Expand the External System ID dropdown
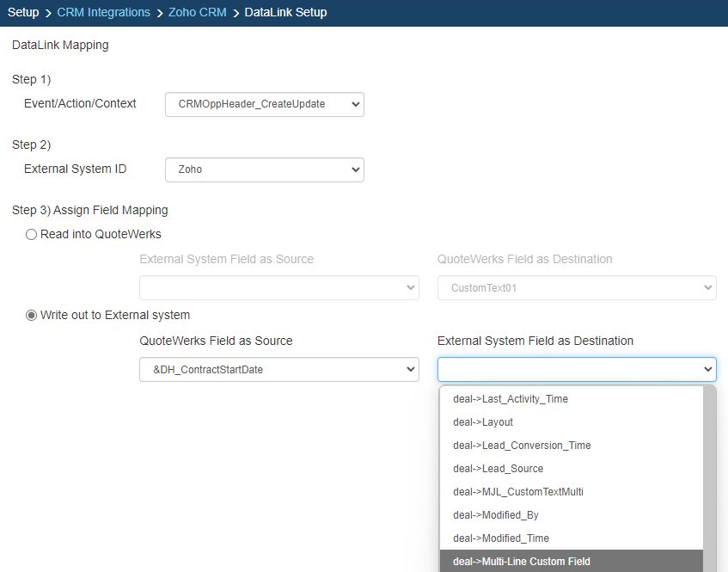The height and width of the screenshot is (572, 728). click(x=264, y=169)
